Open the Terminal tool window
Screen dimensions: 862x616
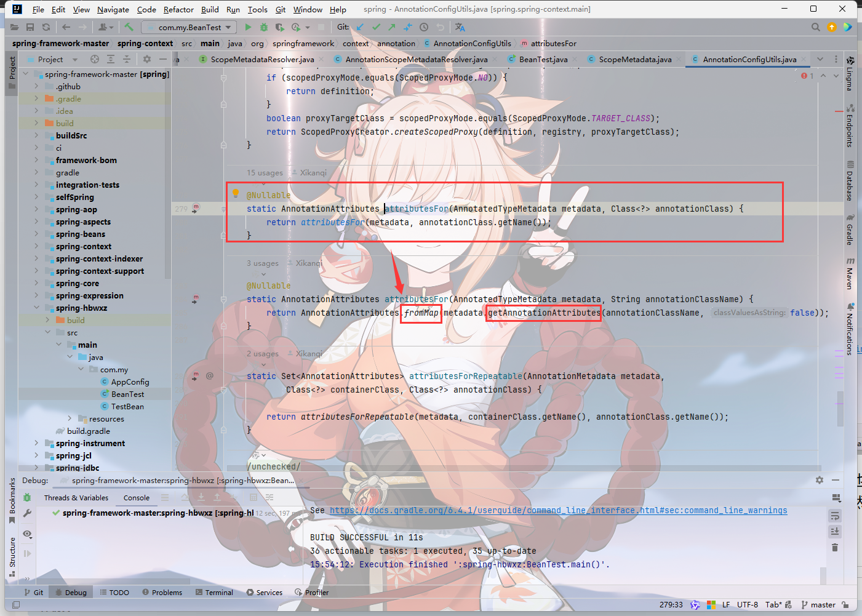click(214, 593)
